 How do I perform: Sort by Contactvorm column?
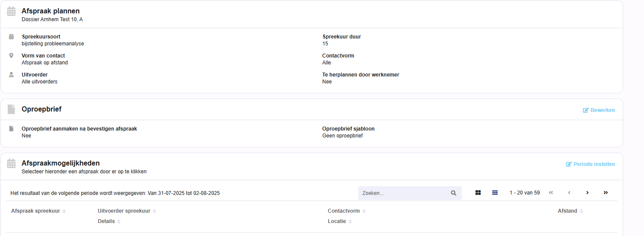coord(346,211)
